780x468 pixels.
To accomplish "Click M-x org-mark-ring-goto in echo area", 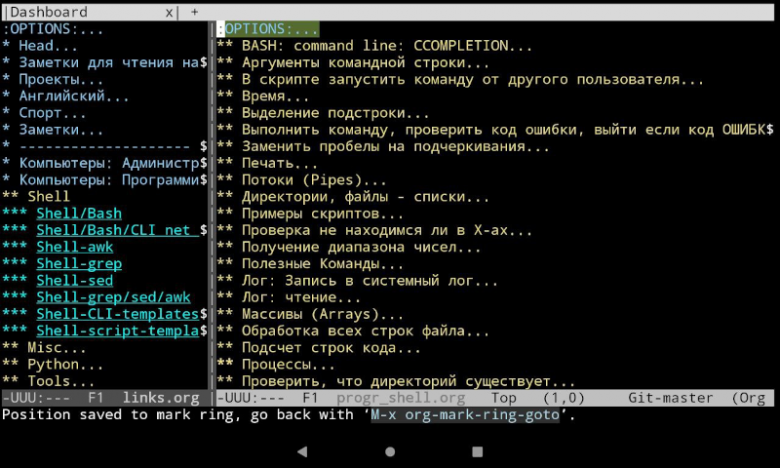I will click(465, 415).
